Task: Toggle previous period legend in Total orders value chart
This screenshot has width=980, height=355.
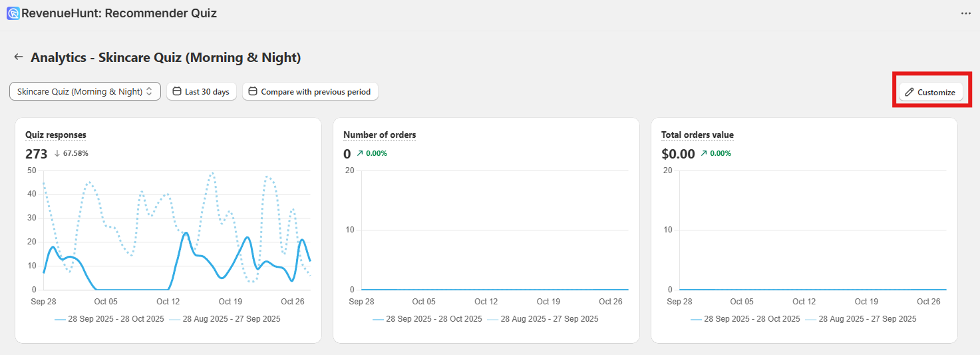Action: point(861,319)
